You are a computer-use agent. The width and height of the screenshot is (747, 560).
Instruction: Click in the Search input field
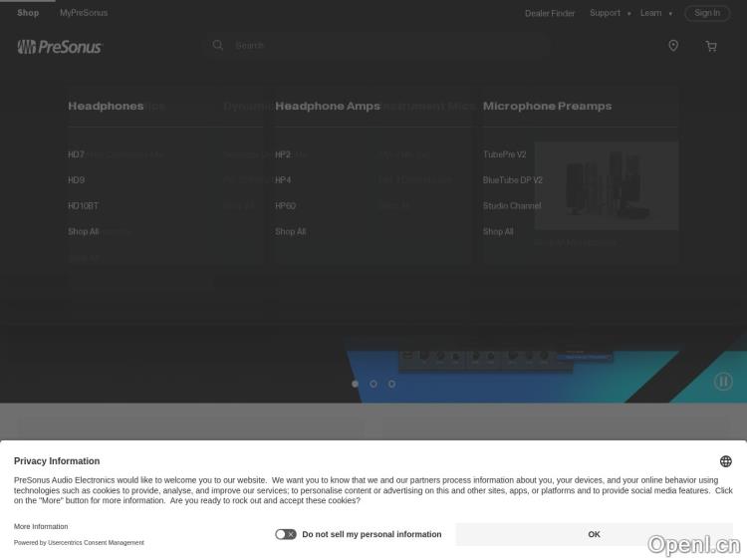click(x=388, y=45)
